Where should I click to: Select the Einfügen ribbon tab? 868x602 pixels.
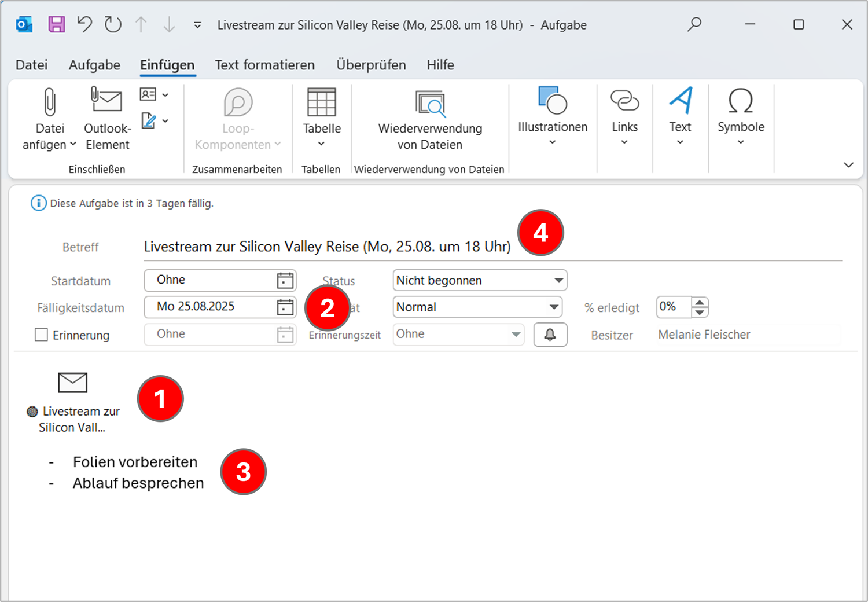pos(167,65)
